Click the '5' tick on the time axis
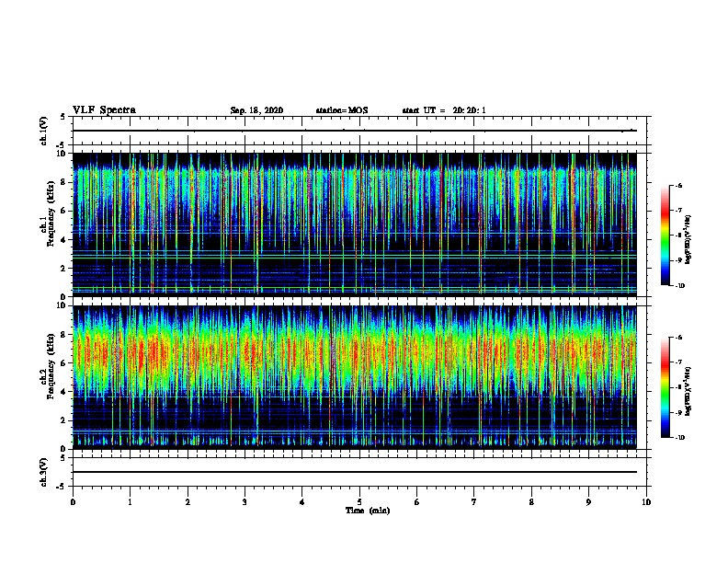Image resolution: width=728 pixels, height=563 pixels. click(x=359, y=502)
